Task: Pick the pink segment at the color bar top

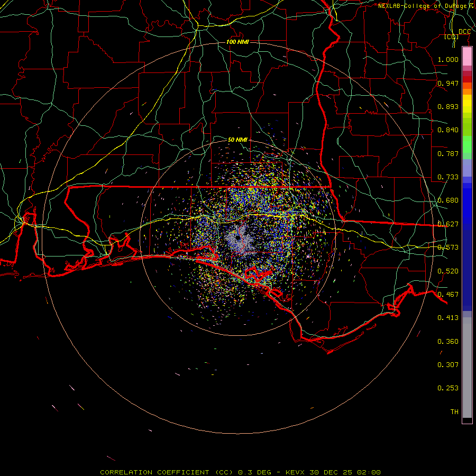Action: 467,57
